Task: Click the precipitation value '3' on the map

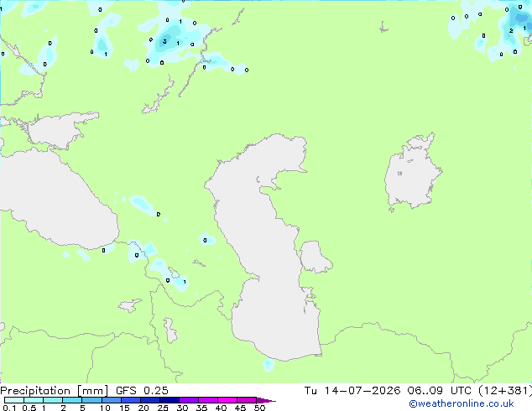Action: 164,42
